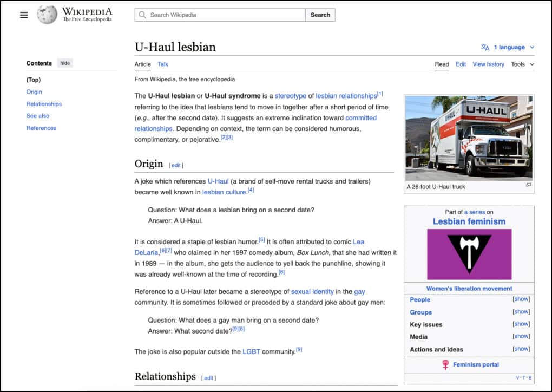Select the Read tab
The image size is (552, 392).
click(x=442, y=64)
